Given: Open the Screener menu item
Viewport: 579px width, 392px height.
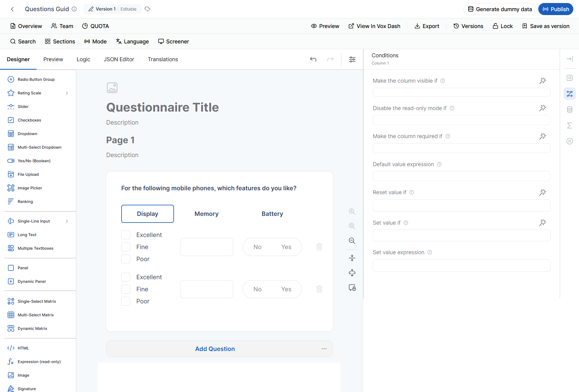Looking at the screenshot, I should click(x=173, y=42).
